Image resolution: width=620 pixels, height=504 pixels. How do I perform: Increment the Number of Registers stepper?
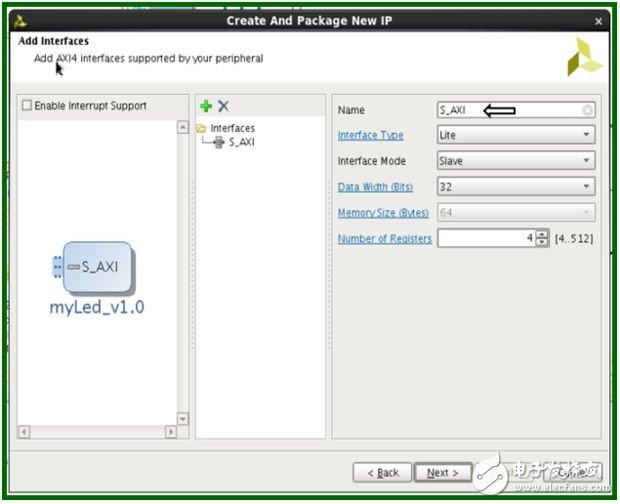[542, 234]
